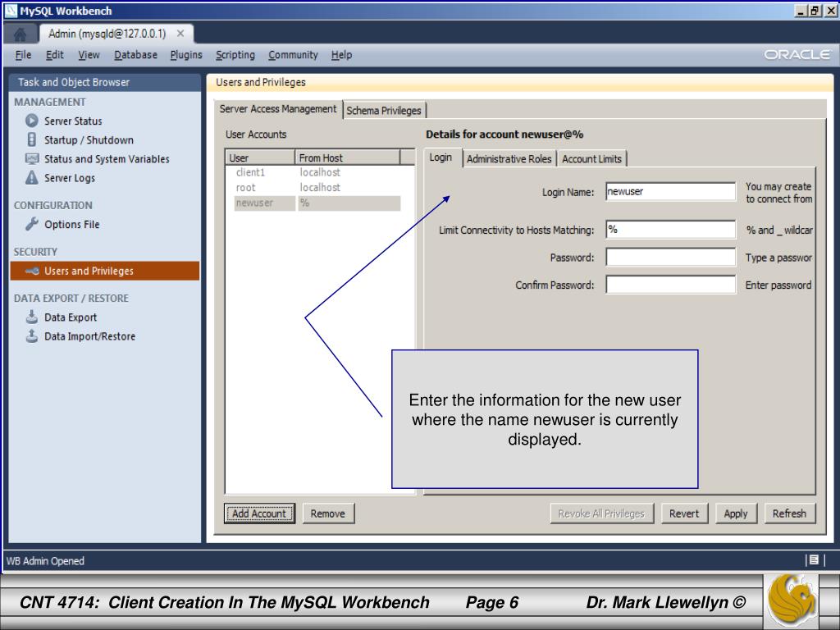Select the newuser account row

(317, 203)
